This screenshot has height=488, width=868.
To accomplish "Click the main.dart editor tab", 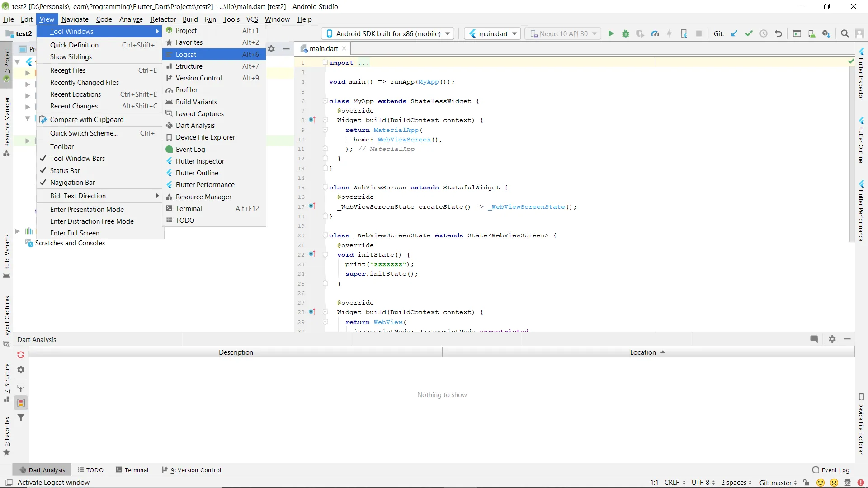I will click(x=324, y=48).
